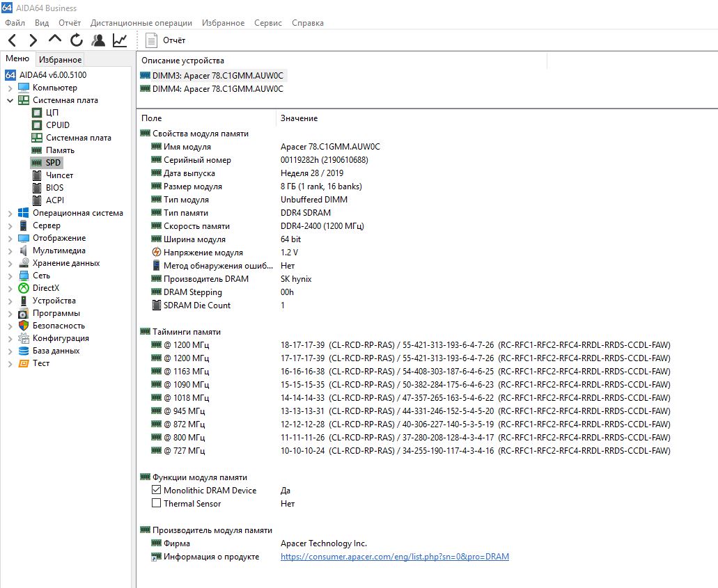
Task: Open remote user management via the person icon
Action: point(98,40)
